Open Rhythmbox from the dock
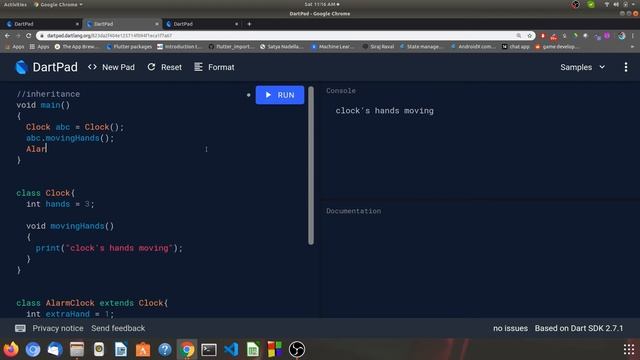 pos(99,349)
